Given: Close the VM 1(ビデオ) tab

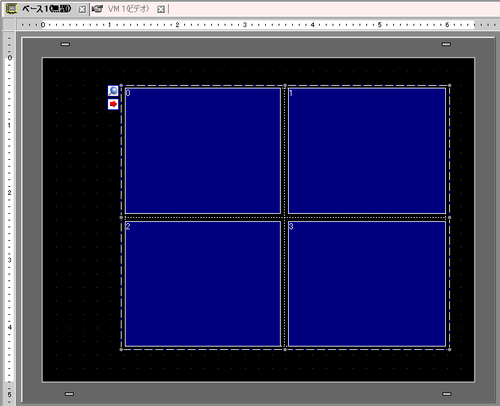Looking at the screenshot, I should point(161,9).
